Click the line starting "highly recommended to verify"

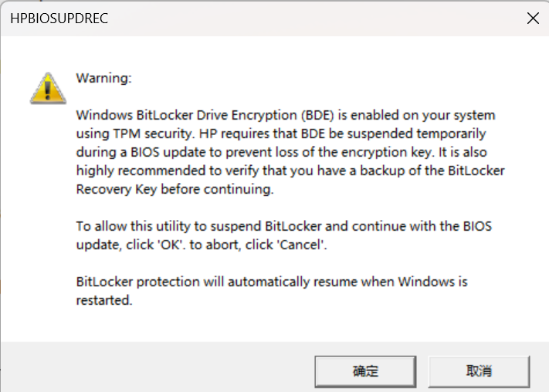(290, 171)
